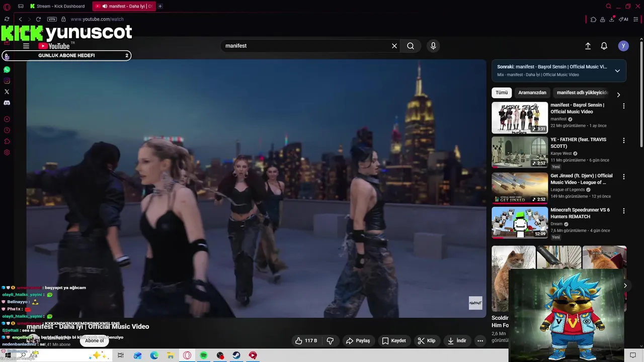The height and width of the screenshot is (362, 644).
Task: Toggle the VPN badge in the address bar
Action: pos(52,19)
